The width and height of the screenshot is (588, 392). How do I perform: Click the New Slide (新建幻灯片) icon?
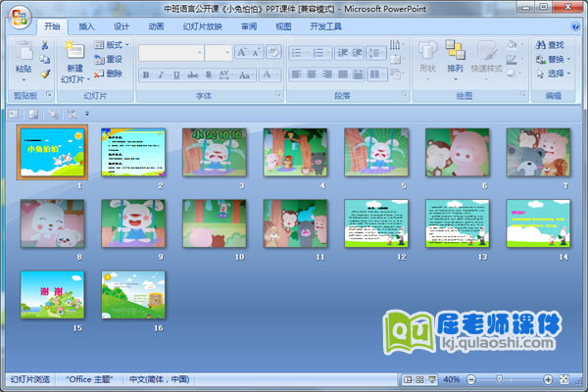74,50
